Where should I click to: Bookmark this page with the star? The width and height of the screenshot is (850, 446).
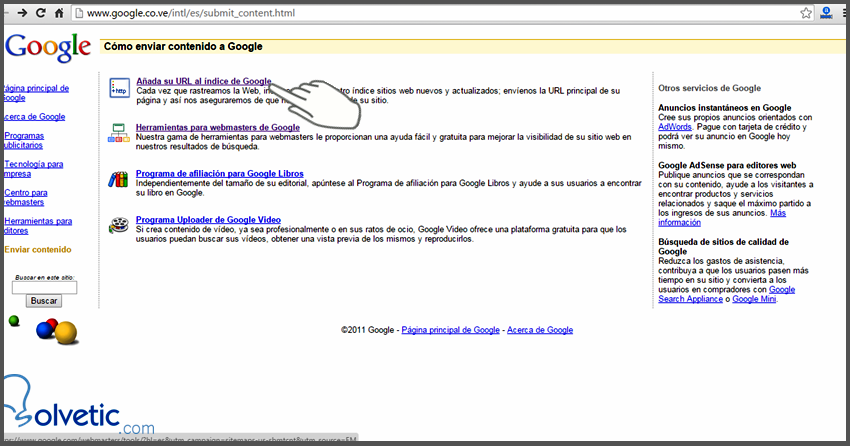point(806,13)
